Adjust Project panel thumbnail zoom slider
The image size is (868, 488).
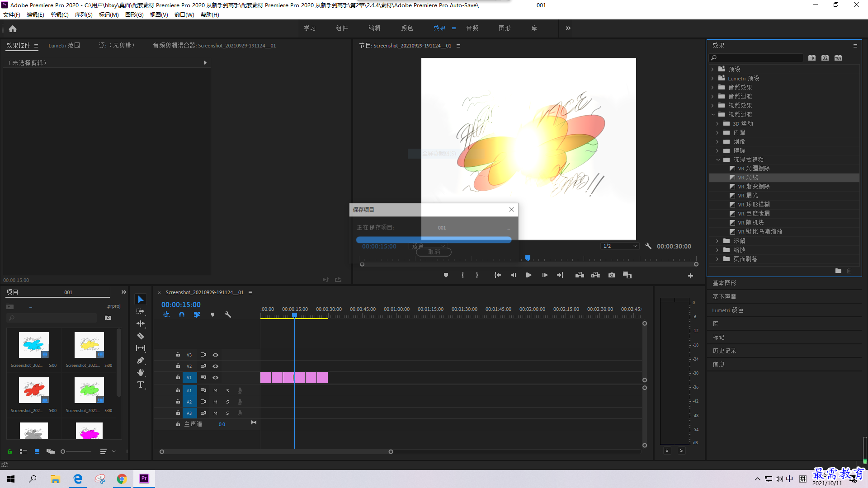coord(63,451)
